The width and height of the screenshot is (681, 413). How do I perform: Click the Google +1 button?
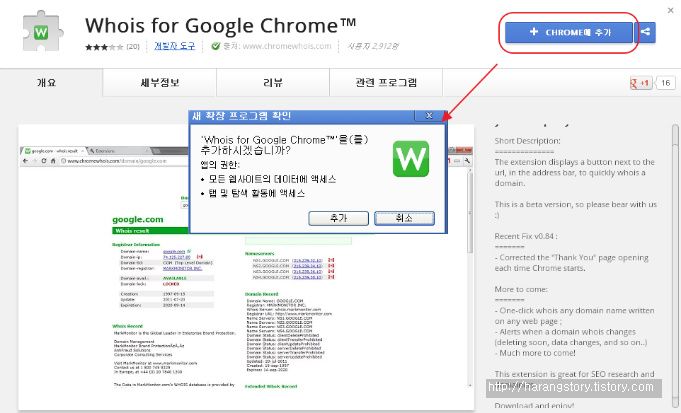tap(641, 83)
